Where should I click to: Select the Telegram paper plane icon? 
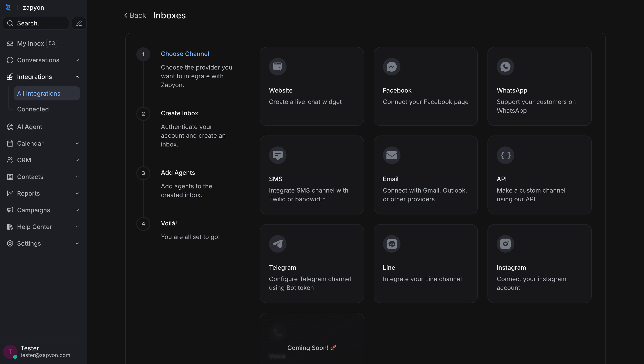click(x=278, y=243)
